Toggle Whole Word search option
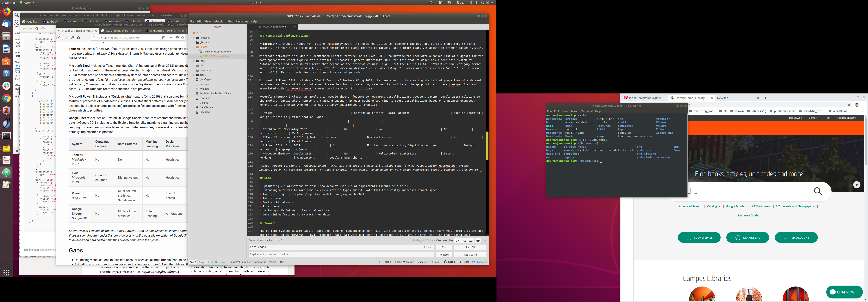The image size is (868, 302). (478, 241)
